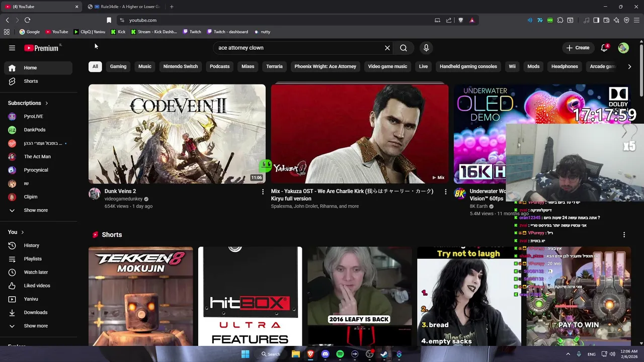Click the magnifying glass search button
The height and width of the screenshot is (362, 644).
(x=404, y=48)
